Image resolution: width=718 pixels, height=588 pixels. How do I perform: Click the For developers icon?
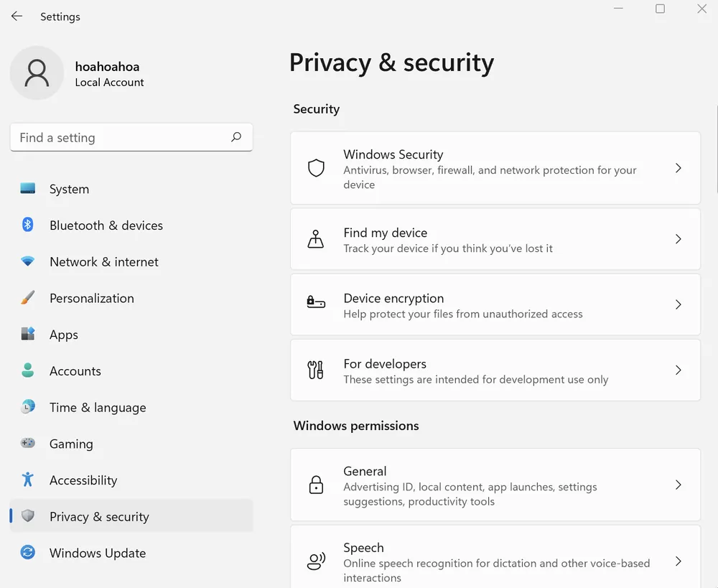316,370
